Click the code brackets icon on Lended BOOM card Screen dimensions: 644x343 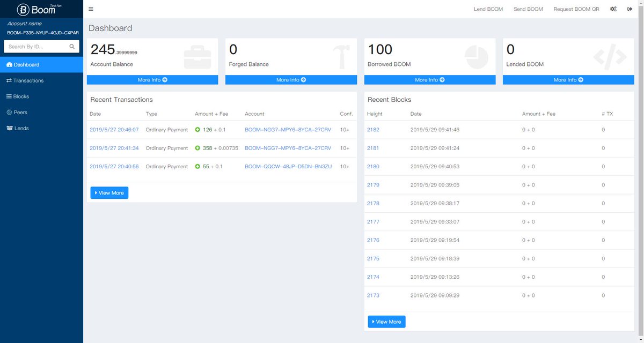[610, 57]
